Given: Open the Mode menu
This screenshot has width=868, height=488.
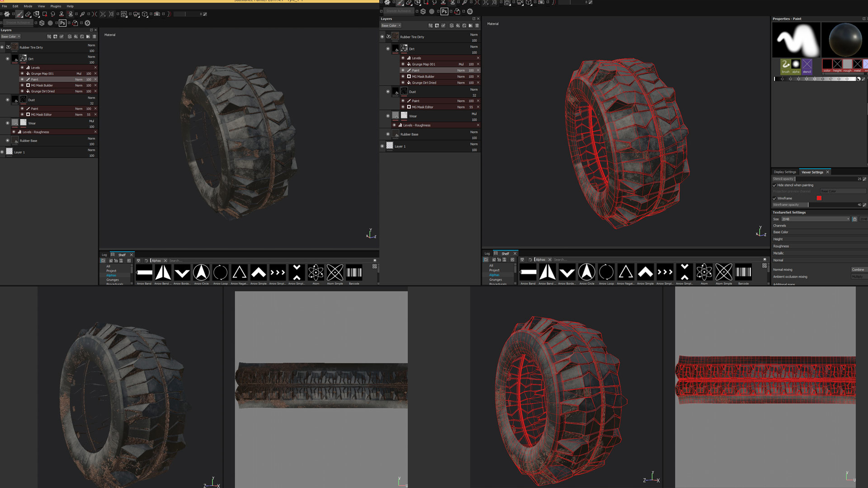Looking at the screenshot, I should [28, 6].
